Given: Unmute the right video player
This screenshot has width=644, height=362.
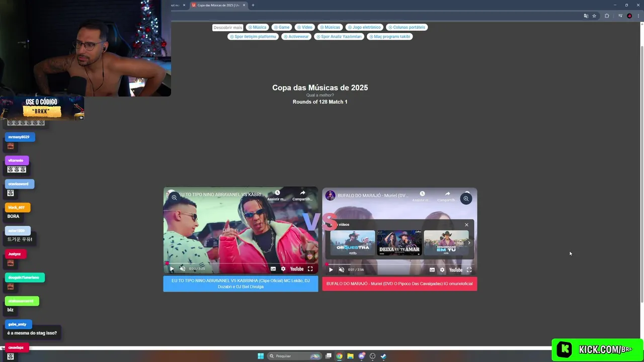Looking at the screenshot, I should (342, 269).
